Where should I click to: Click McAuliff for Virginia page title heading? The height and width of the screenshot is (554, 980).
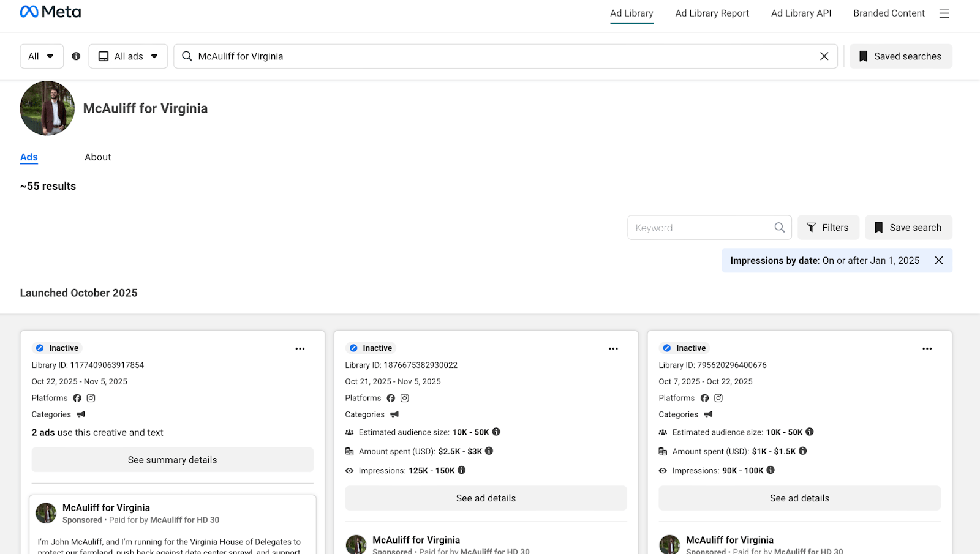point(145,108)
